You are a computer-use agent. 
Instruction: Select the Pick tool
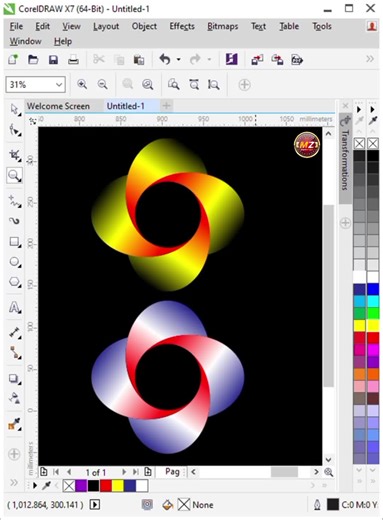(14, 110)
